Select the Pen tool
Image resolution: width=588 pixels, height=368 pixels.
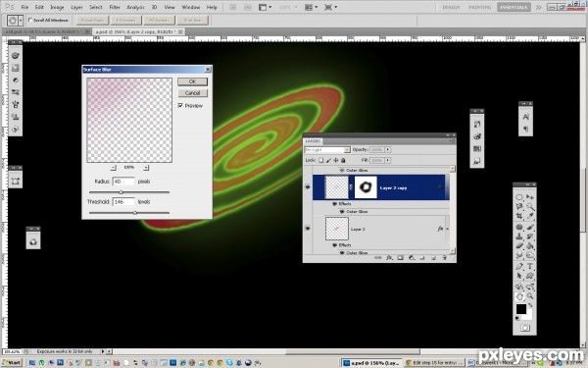519,266
